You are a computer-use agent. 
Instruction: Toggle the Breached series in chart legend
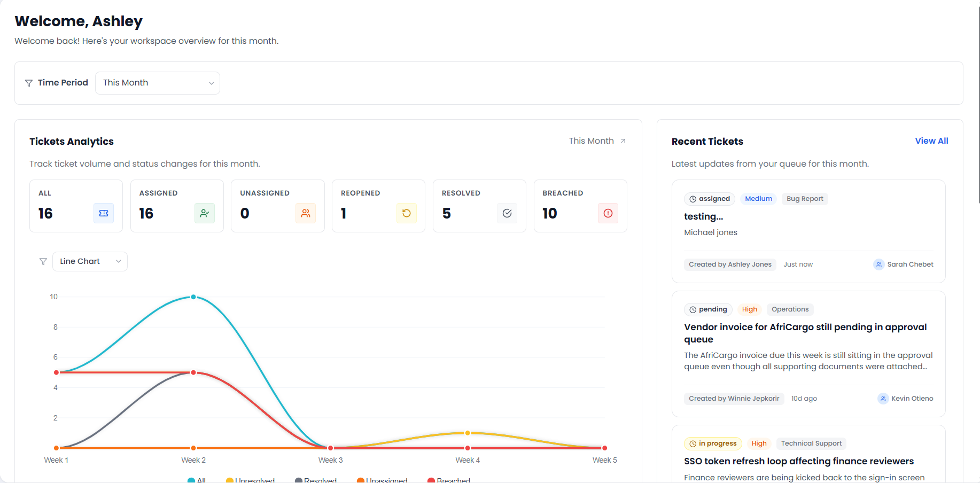click(449, 480)
